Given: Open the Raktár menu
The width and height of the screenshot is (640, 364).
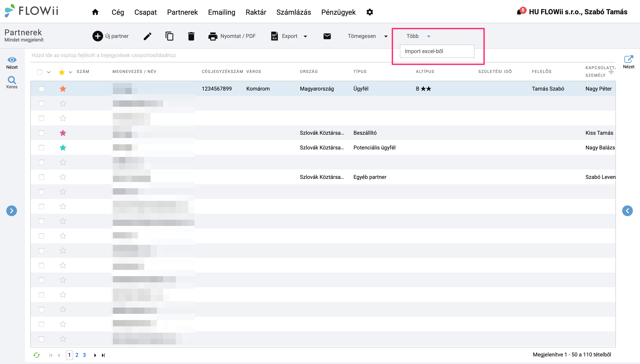Looking at the screenshot, I should pyautogui.click(x=256, y=12).
